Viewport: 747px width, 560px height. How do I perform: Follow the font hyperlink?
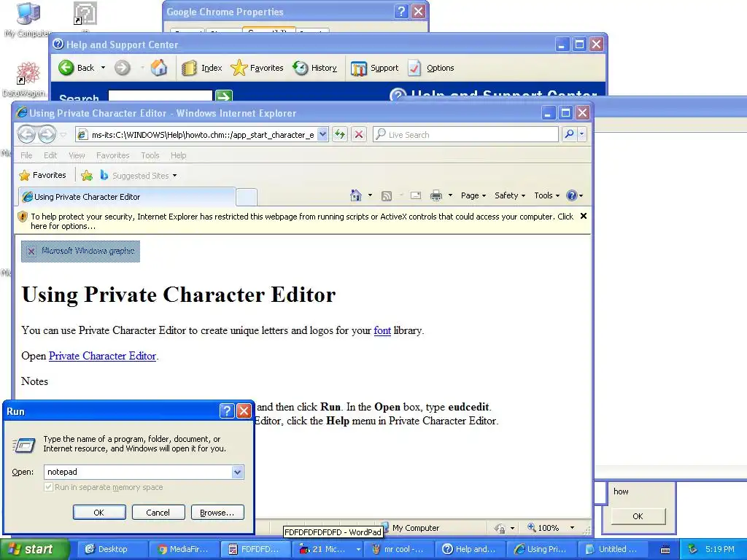tap(382, 330)
